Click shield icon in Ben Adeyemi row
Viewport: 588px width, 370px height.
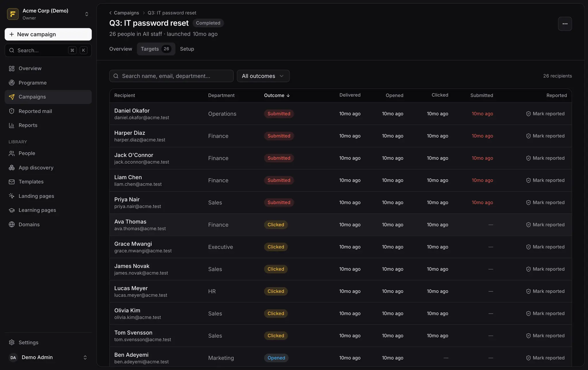pos(528,358)
